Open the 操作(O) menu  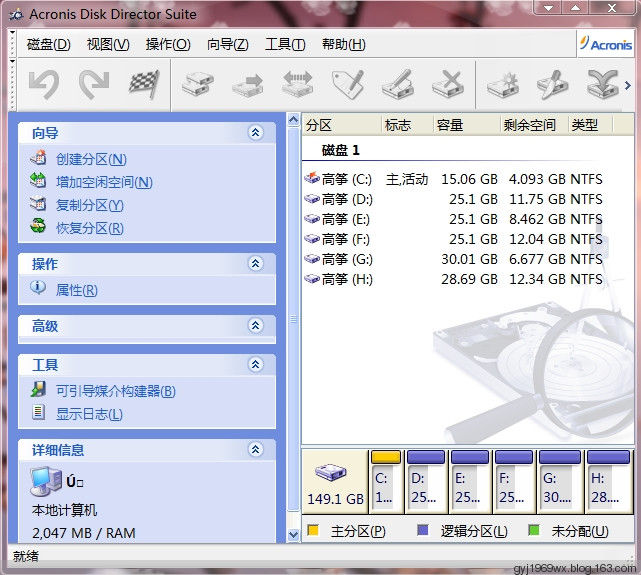click(x=168, y=44)
